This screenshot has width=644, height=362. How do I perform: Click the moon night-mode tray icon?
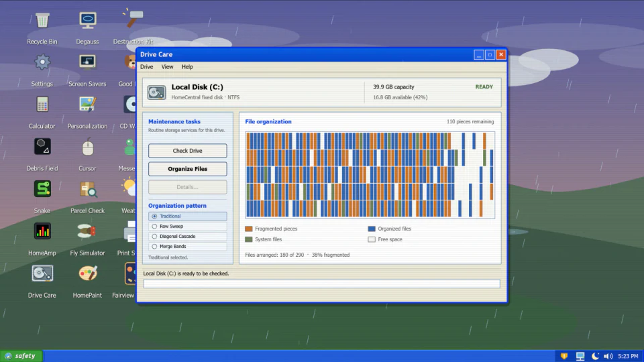click(x=595, y=356)
